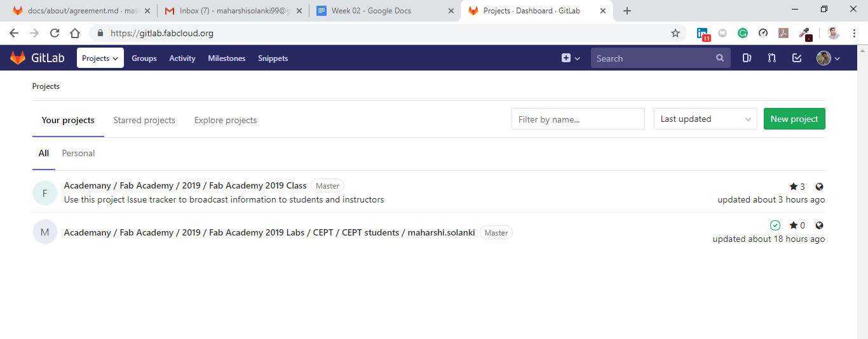The image size is (868, 339).
Task: Open the LinkedIn extension icon
Action: [702, 33]
